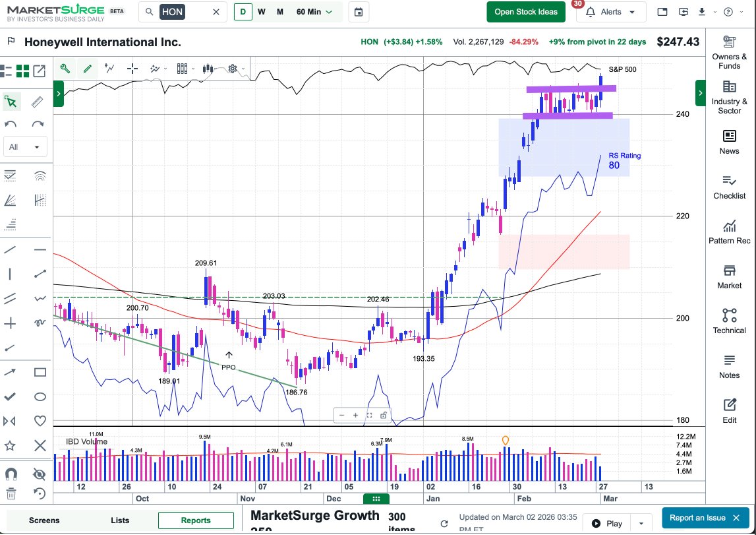Click the Open Stock Ideas button
Screen dimensions: 756x535
point(525,12)
